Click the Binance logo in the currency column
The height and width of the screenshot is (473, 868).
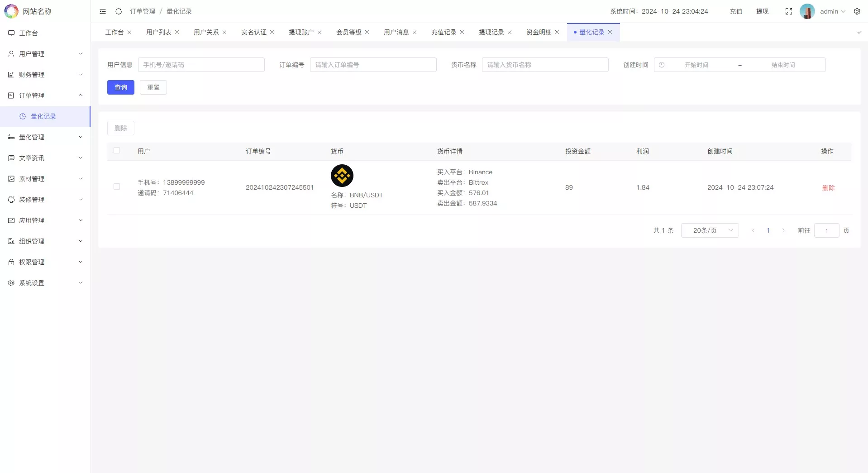point(342,176)
